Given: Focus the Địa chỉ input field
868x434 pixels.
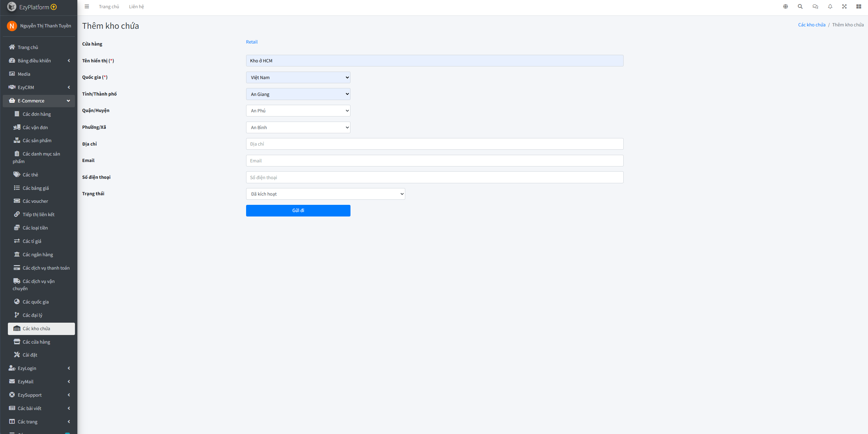Looking at the screenshot, I should click(x=434, y=144).
